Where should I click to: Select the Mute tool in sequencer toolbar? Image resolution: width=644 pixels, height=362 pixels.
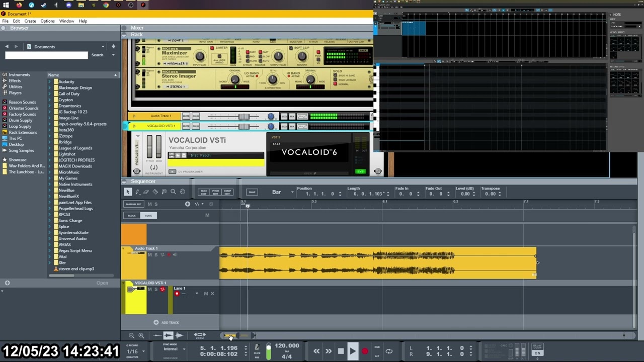coord(164,192)
